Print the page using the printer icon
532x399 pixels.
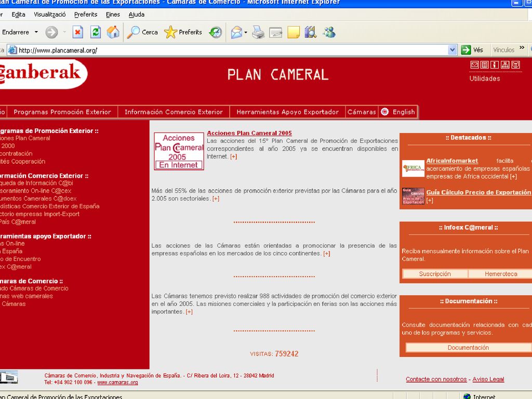point(258,32)
